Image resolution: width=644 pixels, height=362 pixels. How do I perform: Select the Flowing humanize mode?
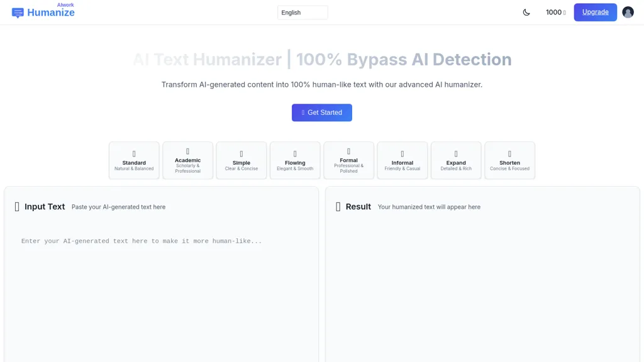(x=295, y=160)
